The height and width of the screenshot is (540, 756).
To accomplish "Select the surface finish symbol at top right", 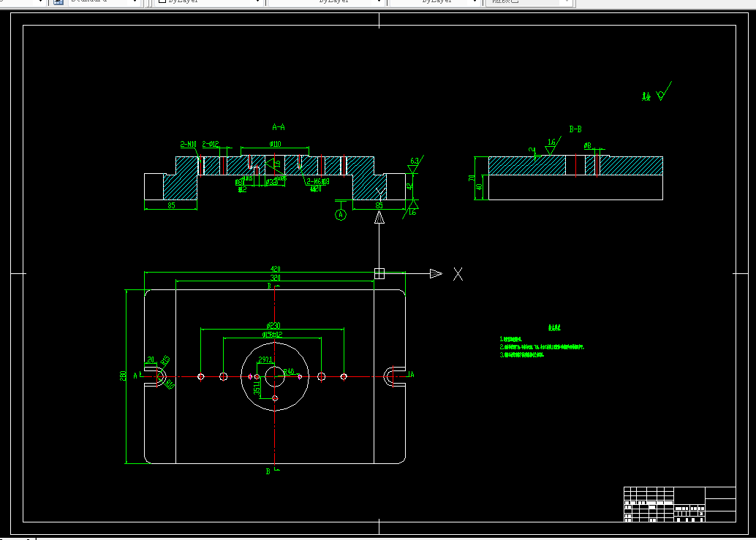I will (663, 91).
